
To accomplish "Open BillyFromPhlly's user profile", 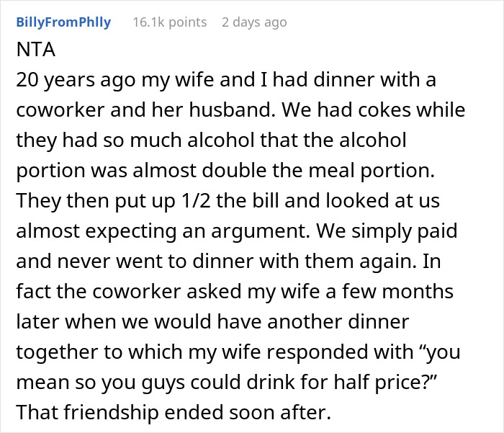I will click(x=63, y=22).
